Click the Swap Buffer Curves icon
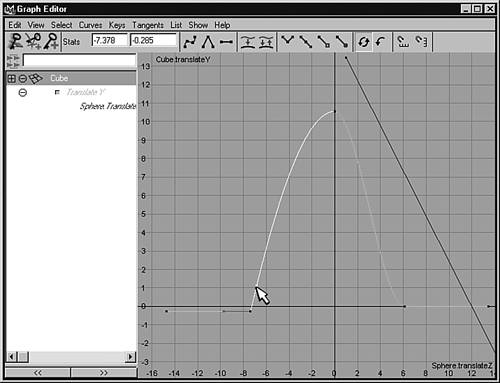 click(x=266, y=42)
